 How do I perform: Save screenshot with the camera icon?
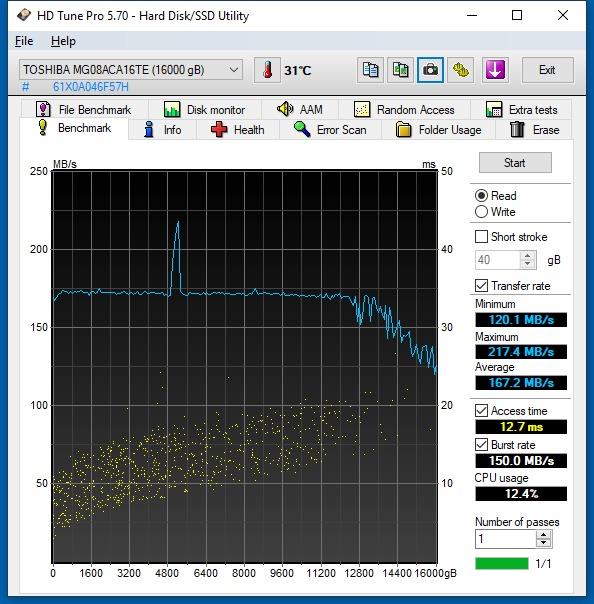coord(430,70)
